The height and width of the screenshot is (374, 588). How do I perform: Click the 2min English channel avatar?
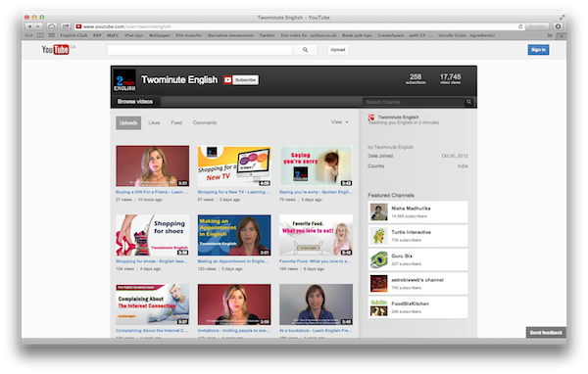[x=124, y=80]
